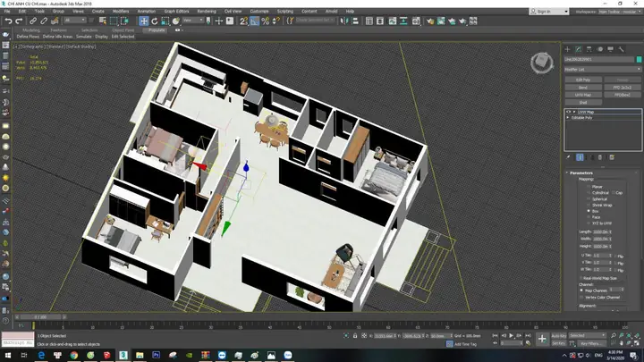Viewport: 644px width, 362px height.
Task: Toggle the Angle Snap tool
Action: click(x=255, y=21)
